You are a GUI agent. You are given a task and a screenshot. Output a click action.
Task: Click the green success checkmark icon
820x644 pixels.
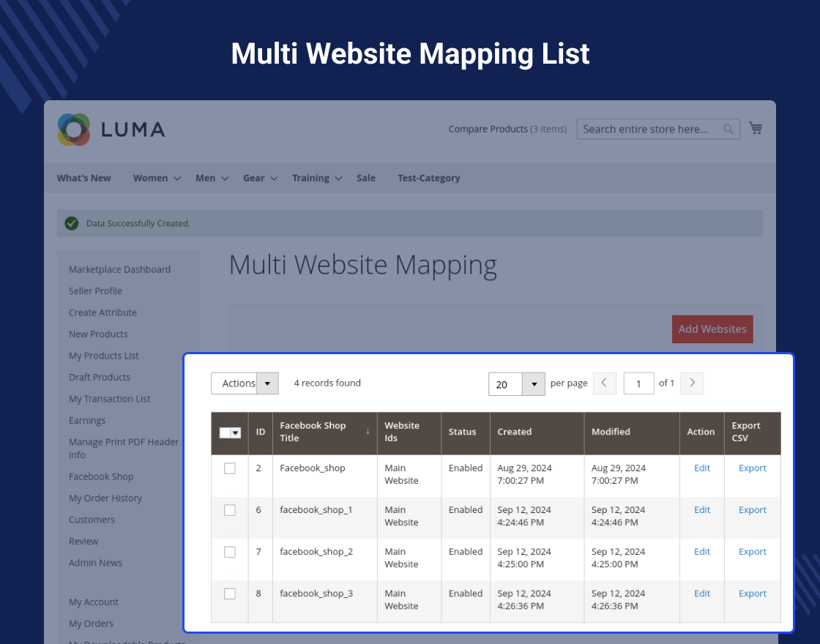tap(72, 224)
